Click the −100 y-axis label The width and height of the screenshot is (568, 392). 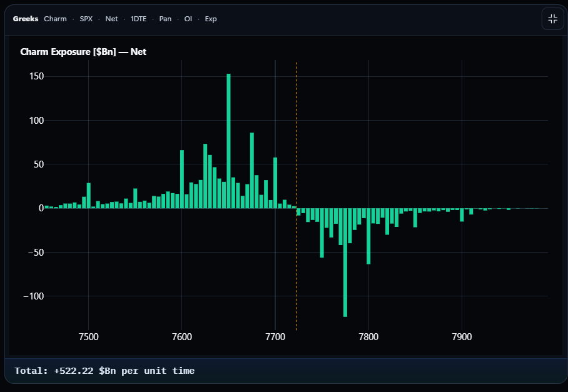(34, 296)
